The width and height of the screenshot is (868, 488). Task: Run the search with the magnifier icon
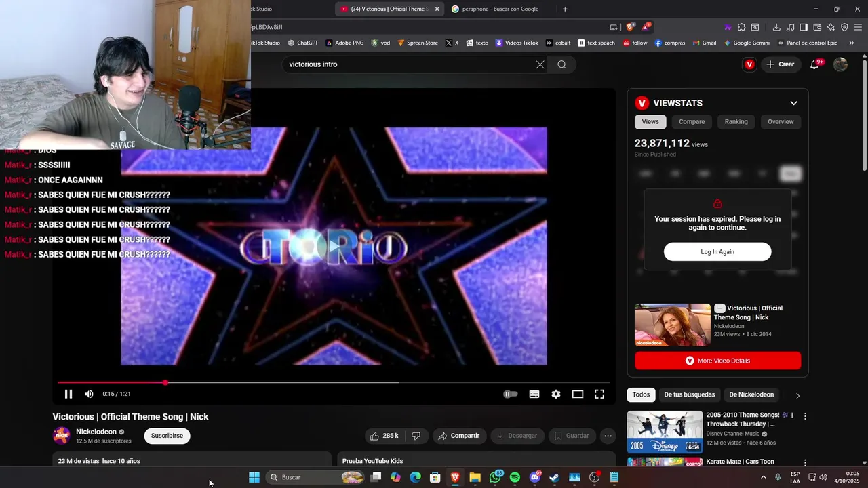click(561, 64)
